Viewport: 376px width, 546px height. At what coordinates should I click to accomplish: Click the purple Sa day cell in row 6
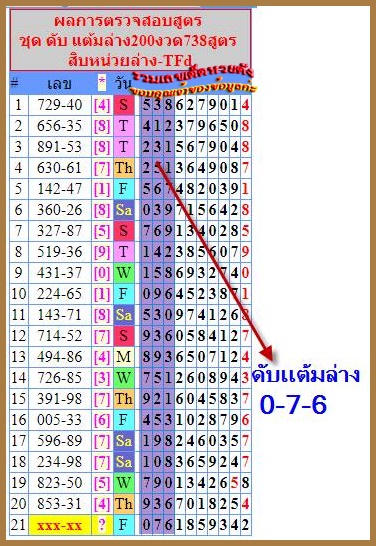[124, 210]
